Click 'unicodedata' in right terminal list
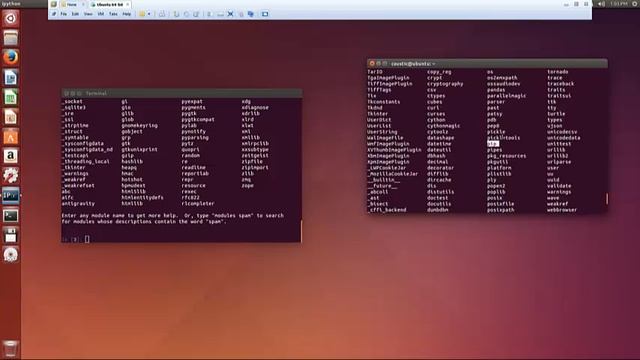The image size is (640, 360). pos(564,138)
